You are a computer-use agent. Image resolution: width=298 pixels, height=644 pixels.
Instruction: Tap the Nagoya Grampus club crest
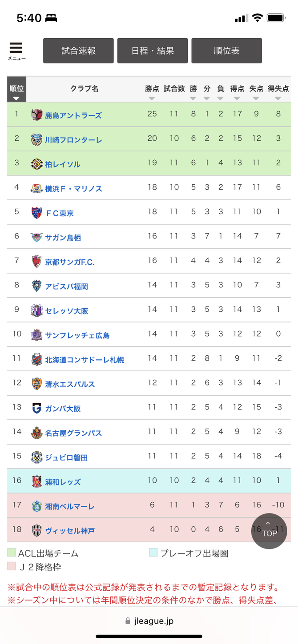37,433
